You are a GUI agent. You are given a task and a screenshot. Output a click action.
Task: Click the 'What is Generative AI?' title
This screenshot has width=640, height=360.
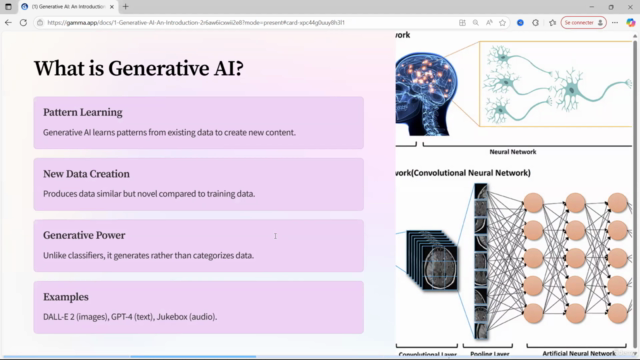click(139, 68)
